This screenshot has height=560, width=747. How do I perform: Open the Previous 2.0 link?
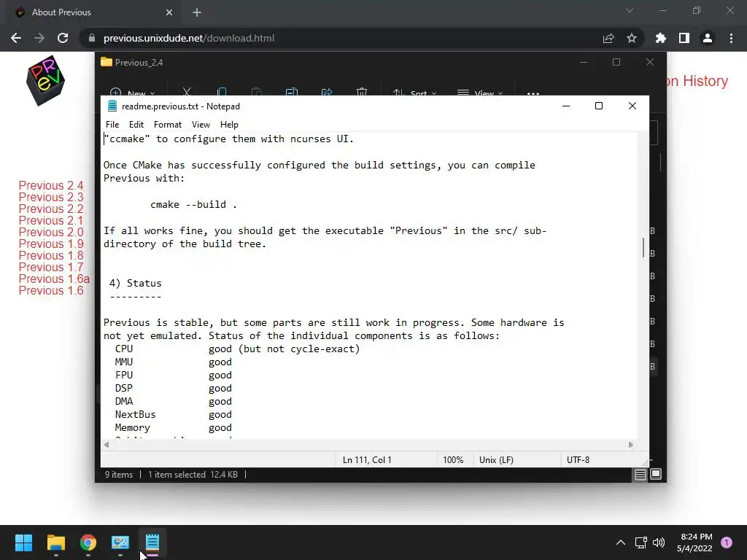pyautogui.click(x=51, y=232)
